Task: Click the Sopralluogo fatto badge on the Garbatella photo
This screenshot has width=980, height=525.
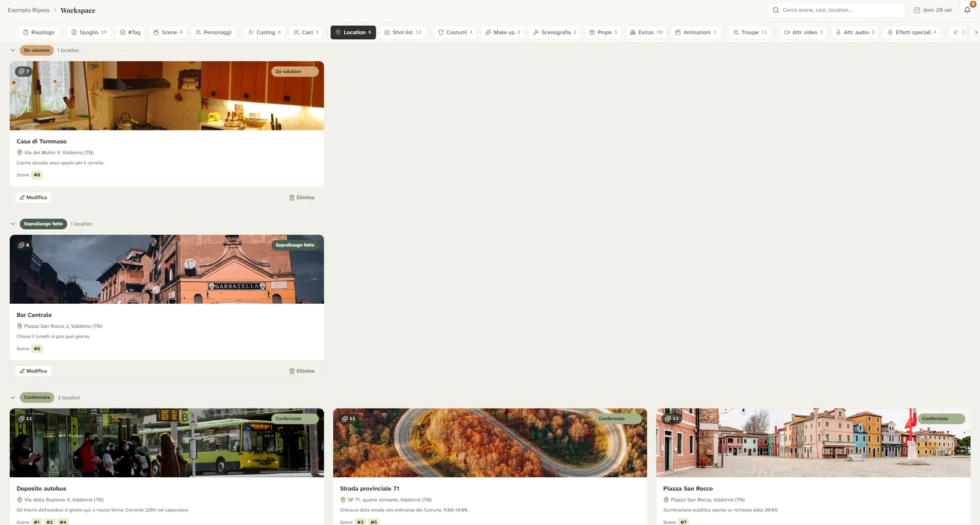Action: (x=295, y=245)
